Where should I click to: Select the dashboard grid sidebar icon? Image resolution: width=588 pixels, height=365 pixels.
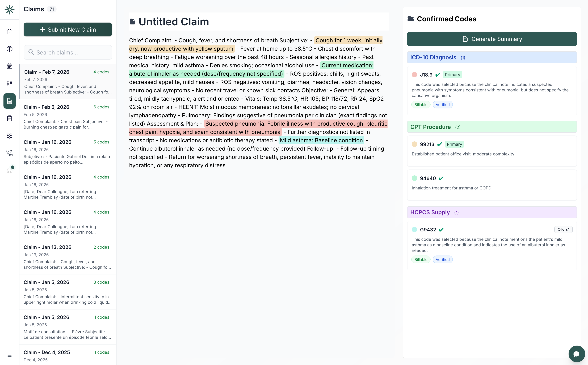[9, 83]
